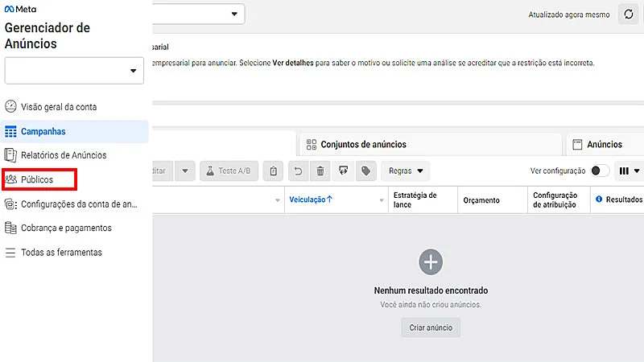
Task: Expand the edit button dropdown arrow
Action: 185,171
